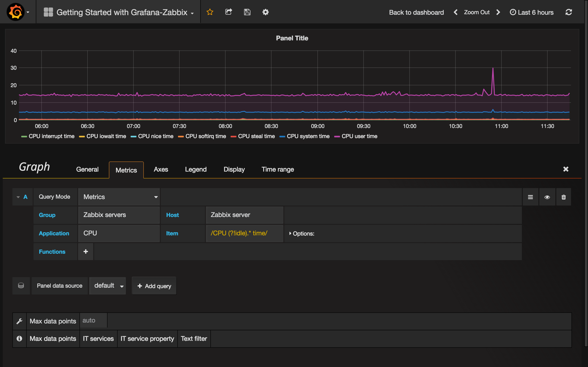Toggle the query options hamburger icon
This screenshot has width=588, height=367.
coord(530,197)
